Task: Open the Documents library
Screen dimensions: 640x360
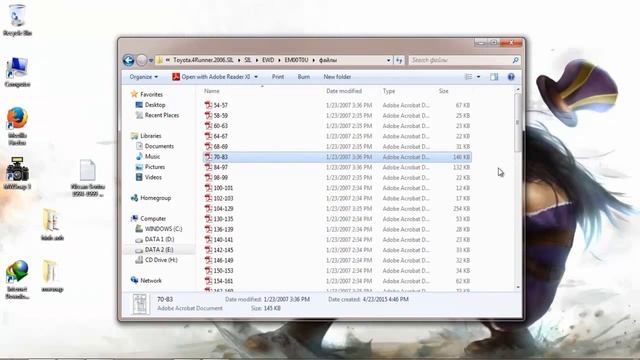Action: tap(155, 146)
